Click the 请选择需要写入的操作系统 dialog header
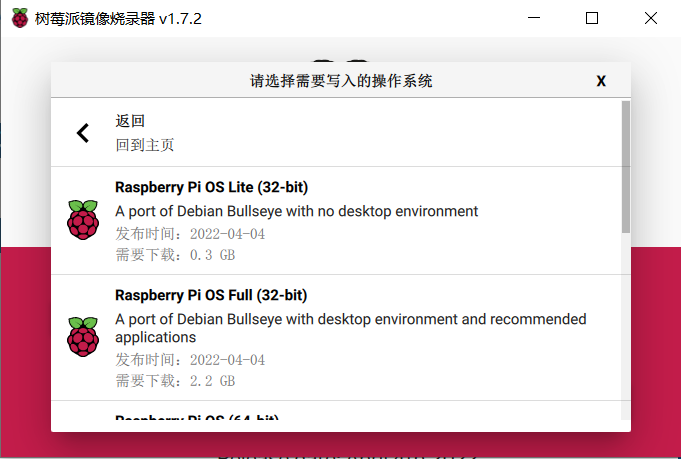Screen dimensions: 681x459 (x=341, y=81)
